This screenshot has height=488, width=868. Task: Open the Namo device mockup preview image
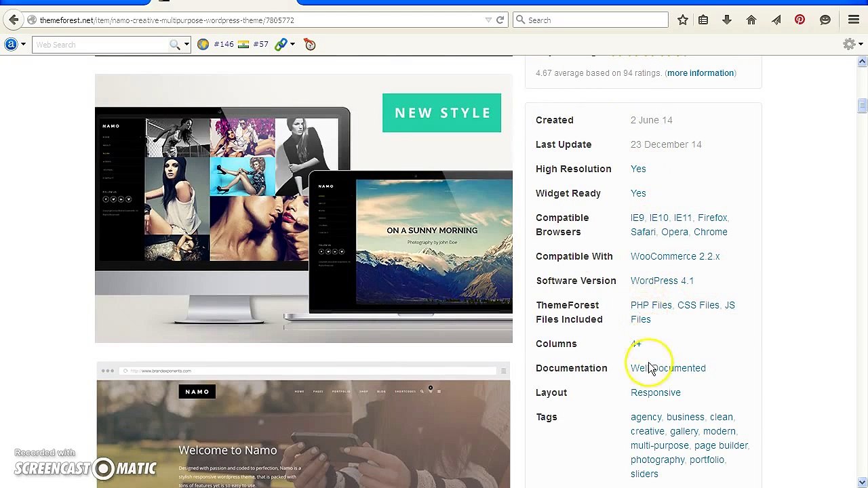tap(304, 208)
